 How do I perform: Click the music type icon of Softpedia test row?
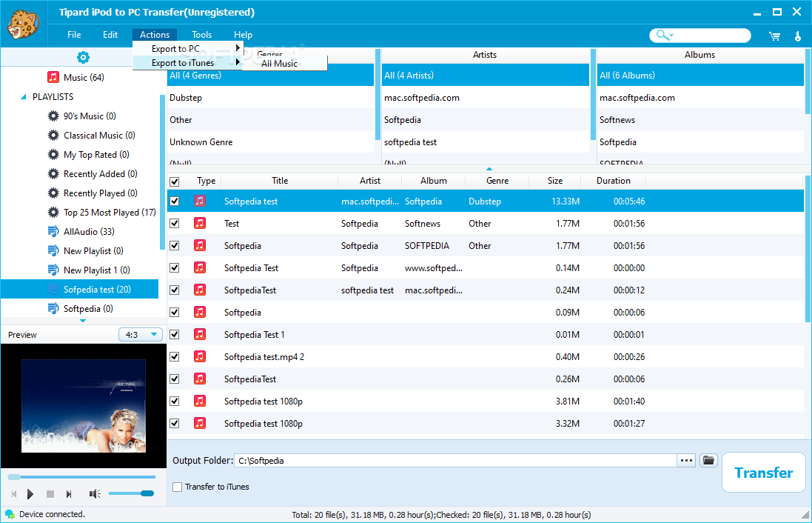pyautogui.click(x=199, y=201)
